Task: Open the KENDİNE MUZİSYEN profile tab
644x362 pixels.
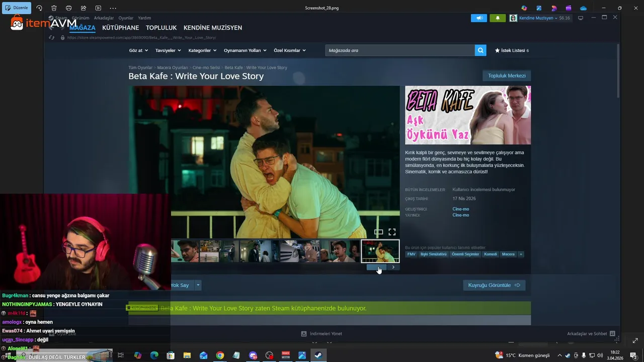Action: (213, 28)
